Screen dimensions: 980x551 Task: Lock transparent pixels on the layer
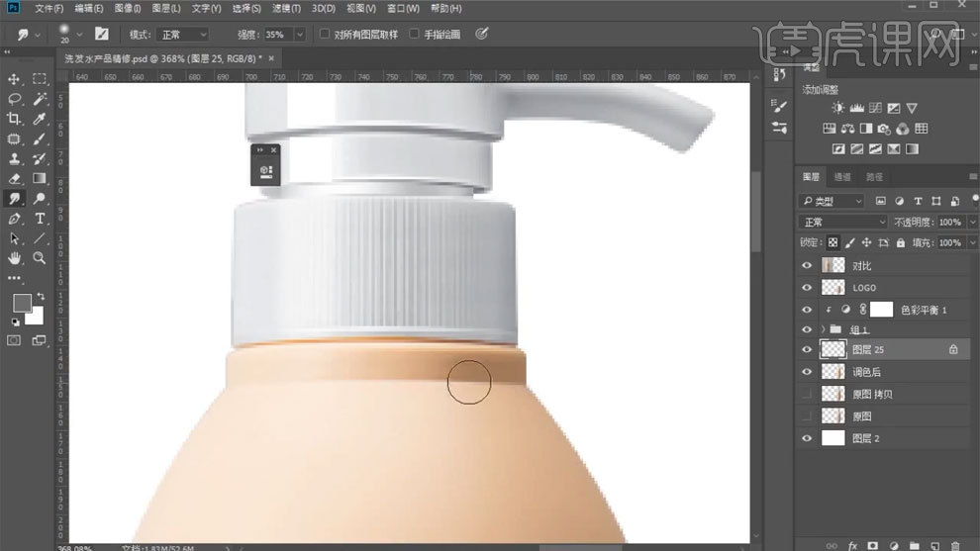(833, 242)
